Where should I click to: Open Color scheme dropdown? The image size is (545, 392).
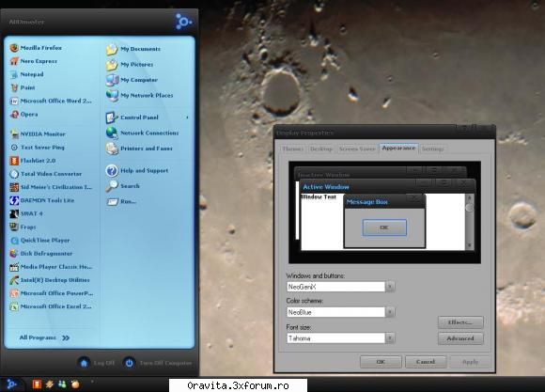point(390,312)
